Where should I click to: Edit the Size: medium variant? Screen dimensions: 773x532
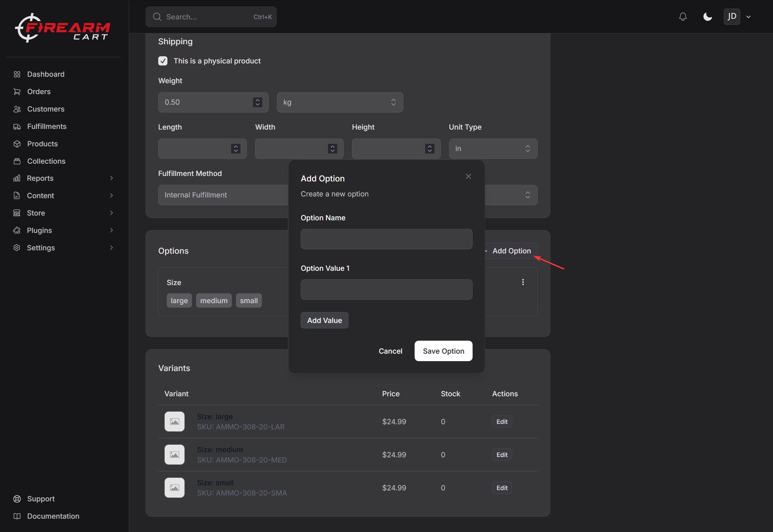(502, 455)
